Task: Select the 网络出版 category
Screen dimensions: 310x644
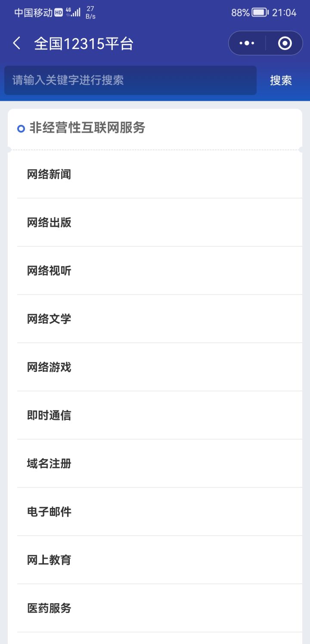Action: (x=49, y=223)
